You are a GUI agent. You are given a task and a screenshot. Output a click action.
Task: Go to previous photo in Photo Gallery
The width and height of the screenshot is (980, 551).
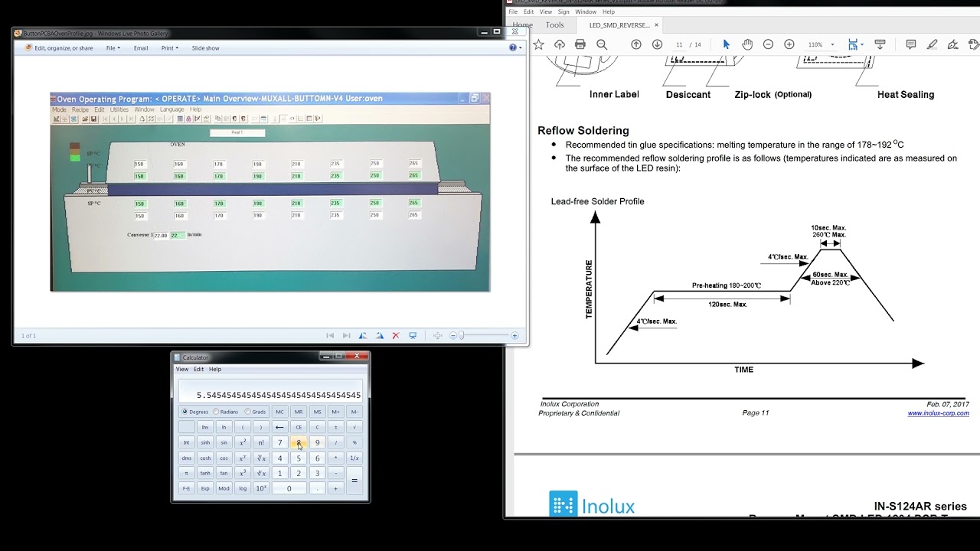point(330,335)
